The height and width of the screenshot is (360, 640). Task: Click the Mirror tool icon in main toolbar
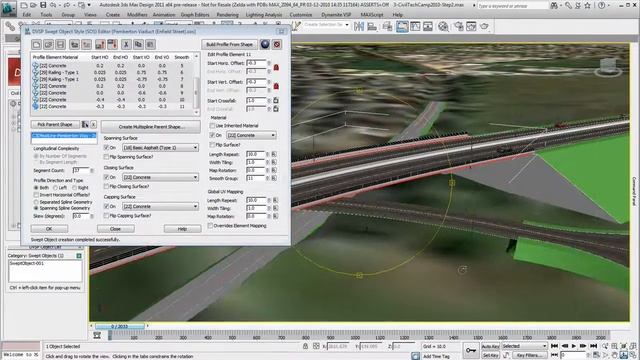[x=359, y=27]
